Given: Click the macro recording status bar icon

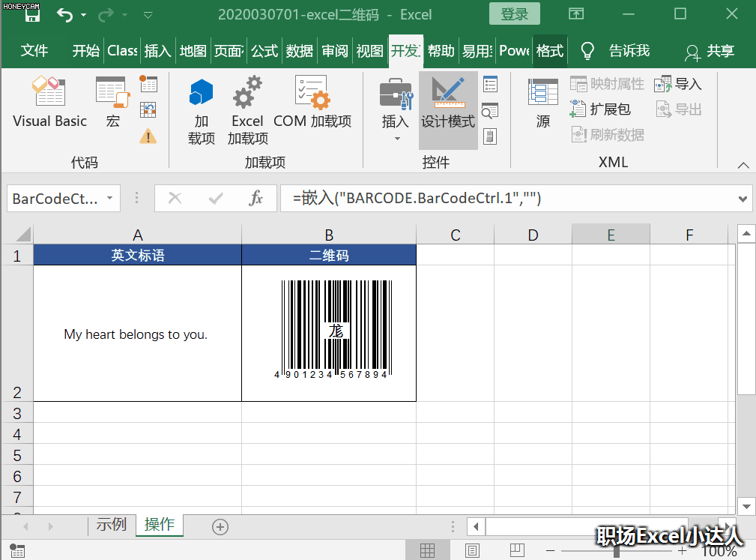Looking at the screenshot, I should click(17, 550).
